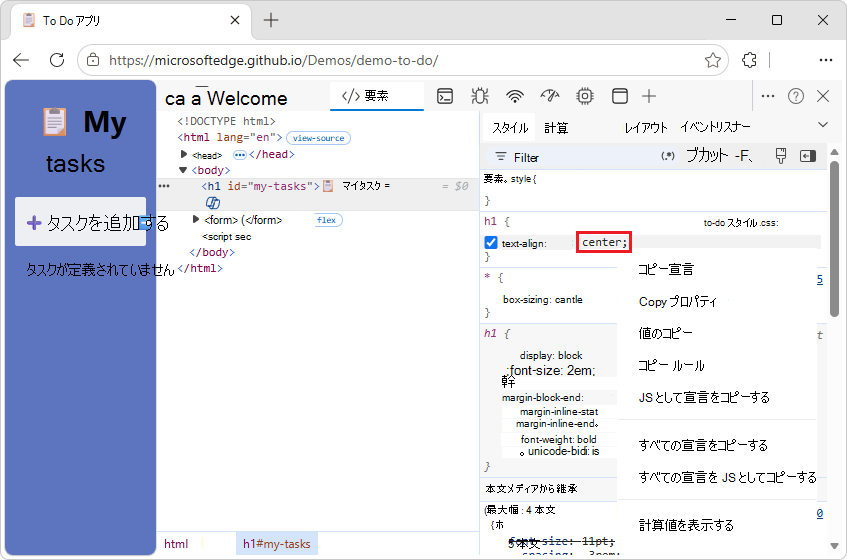Screen dimensions: 847x560
Task: Switch to the 計算 tab
Action: [556, 128]
